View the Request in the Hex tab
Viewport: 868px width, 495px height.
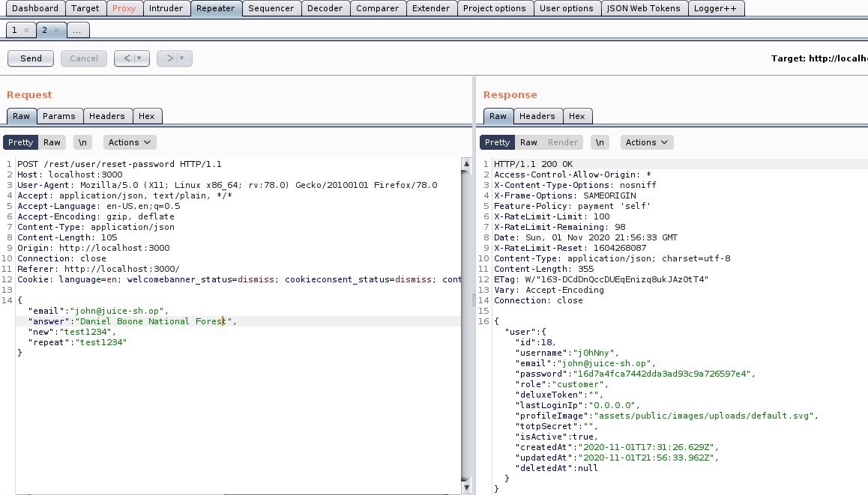(x=148, y=116)
